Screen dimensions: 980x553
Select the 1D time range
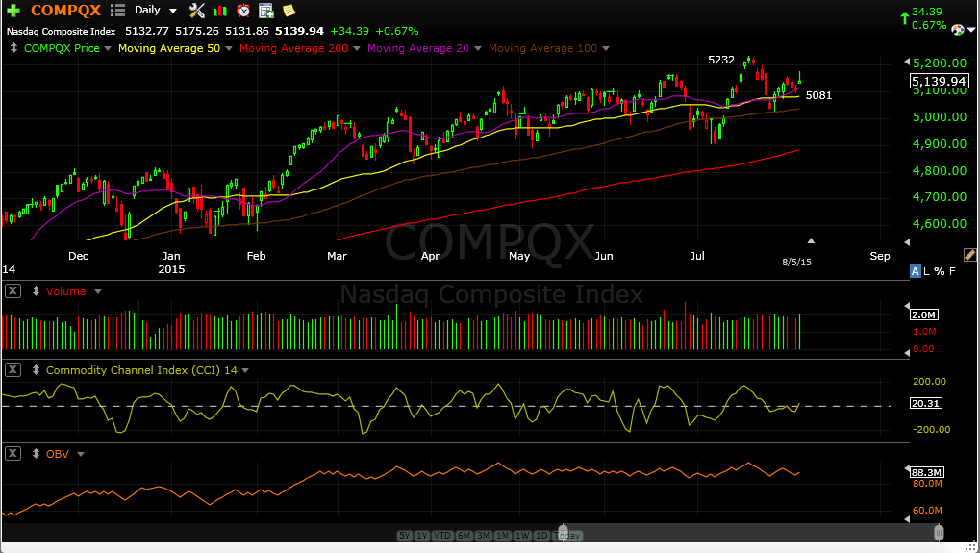coord(541,536)
